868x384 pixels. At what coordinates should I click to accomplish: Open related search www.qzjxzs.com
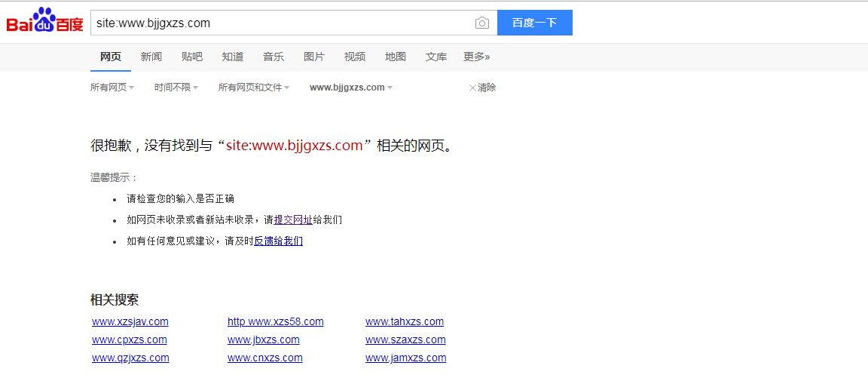[x=130, y=358]
